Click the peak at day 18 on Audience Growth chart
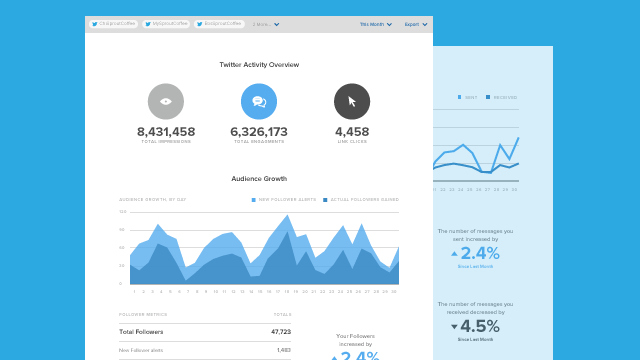Viewport: 640px width, 360px height. [x=287, y=216]
